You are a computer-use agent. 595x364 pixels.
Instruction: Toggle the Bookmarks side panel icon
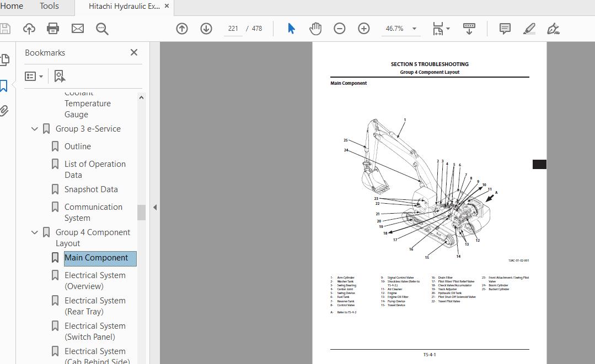[4, 85]
